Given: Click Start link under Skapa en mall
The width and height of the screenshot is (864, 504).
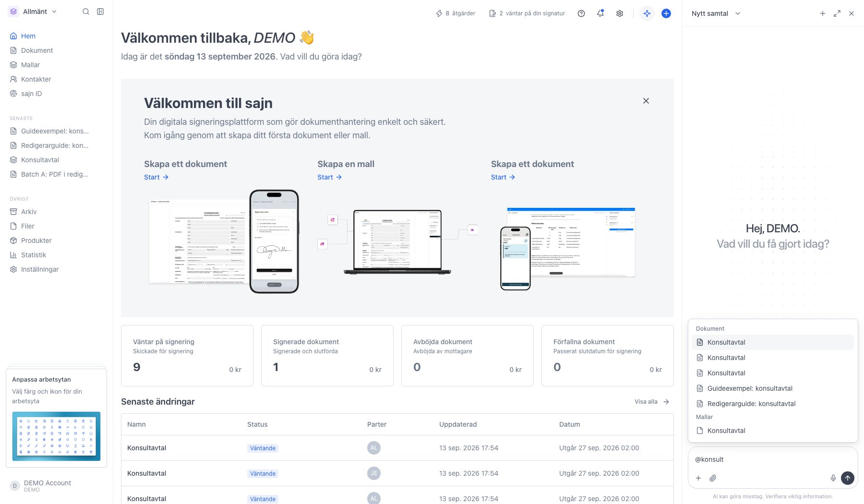Looking at the screenshot, I should pyautogui.click(x=329, y=177).
